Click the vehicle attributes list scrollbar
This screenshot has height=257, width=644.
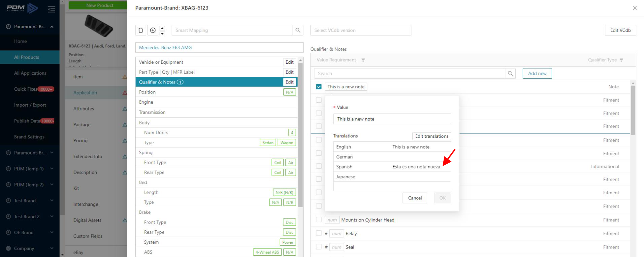pos(300,135)
